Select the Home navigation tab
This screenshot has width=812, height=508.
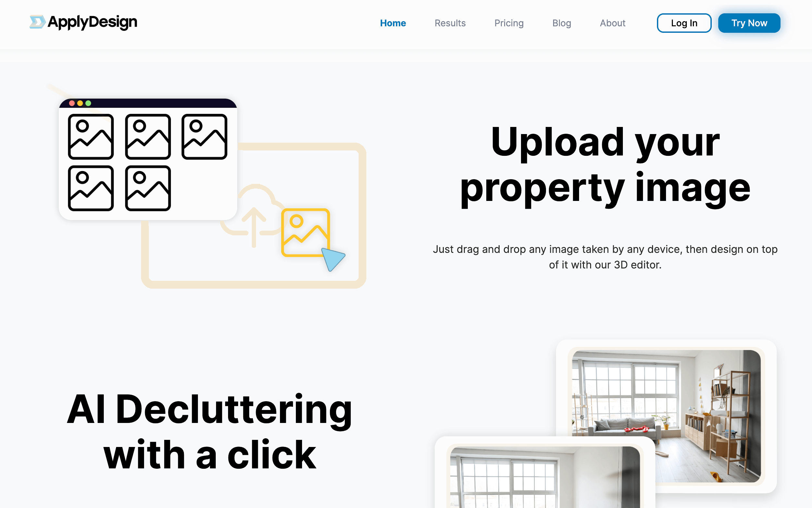(393, 23)
